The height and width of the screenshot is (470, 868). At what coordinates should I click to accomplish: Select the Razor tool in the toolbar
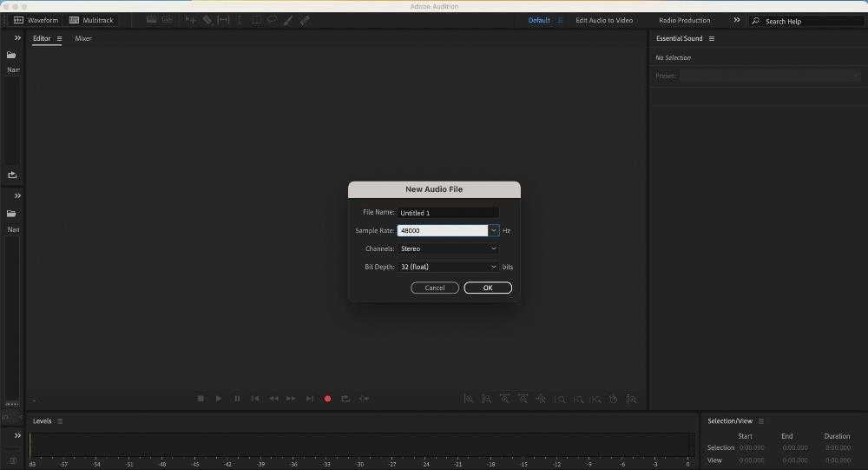click(x=207, y=20)
